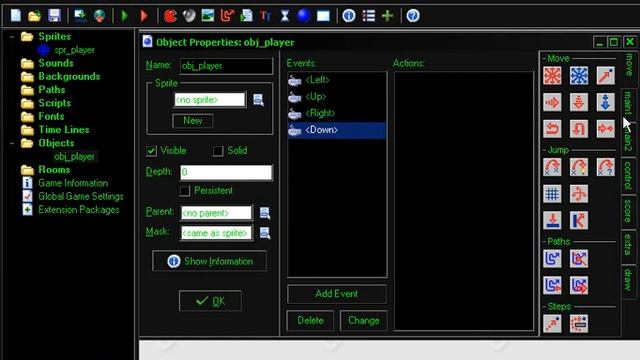
Task: Switch to the control actions tab
Action: tap(629, 176)
